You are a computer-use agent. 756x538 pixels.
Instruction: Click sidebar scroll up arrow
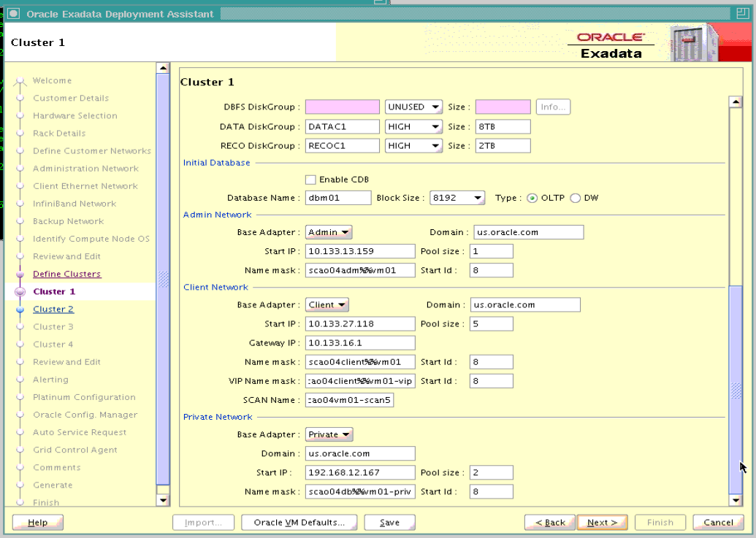click(x=163, y=68)
